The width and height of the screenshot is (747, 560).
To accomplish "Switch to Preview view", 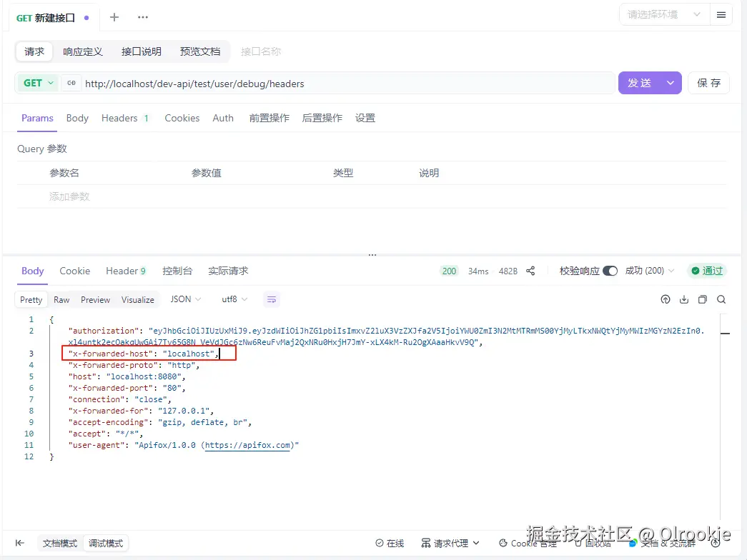I will [95, 299].
